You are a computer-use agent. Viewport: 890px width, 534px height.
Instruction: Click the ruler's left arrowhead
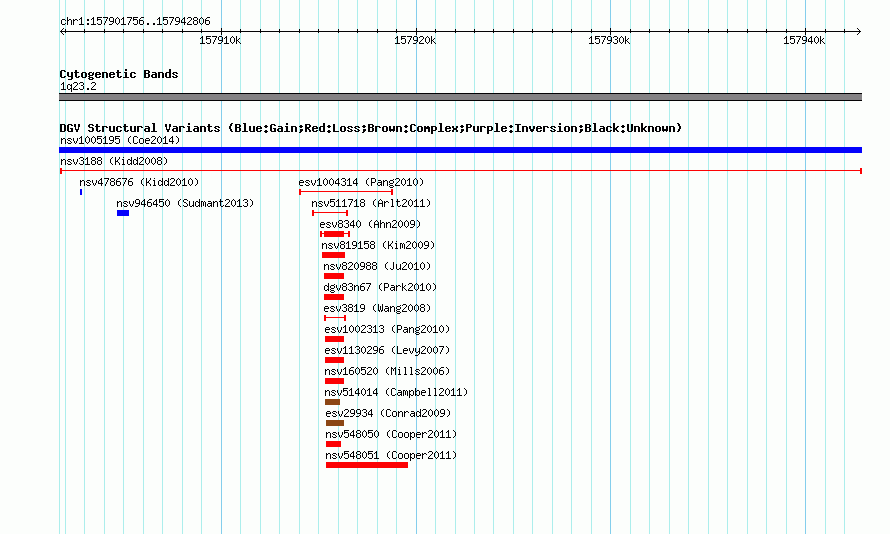(x=62, y=32)
